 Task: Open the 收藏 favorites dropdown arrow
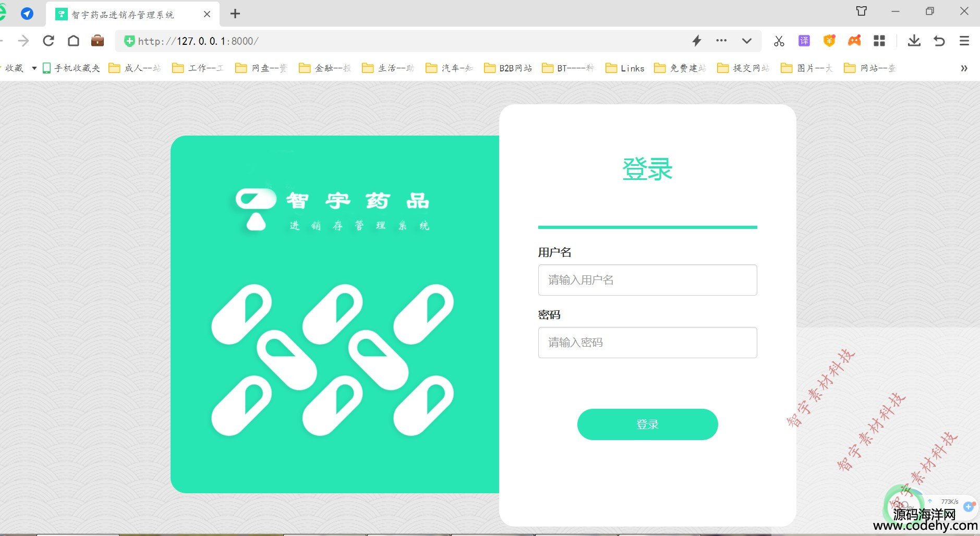click(x=34, y=68)
